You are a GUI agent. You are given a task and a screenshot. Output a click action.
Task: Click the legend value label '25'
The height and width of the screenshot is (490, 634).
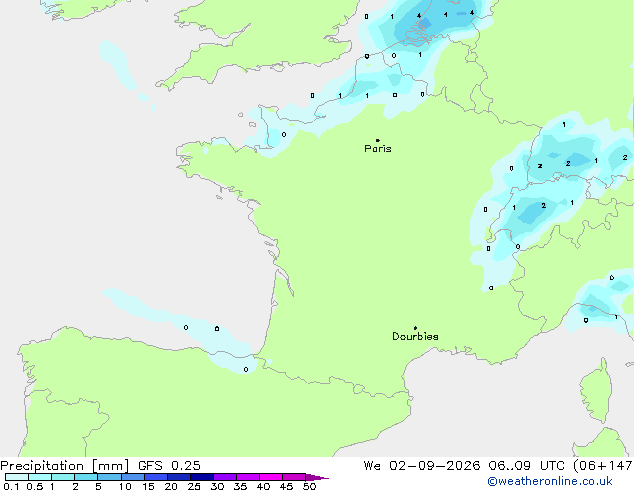(194, 486)
